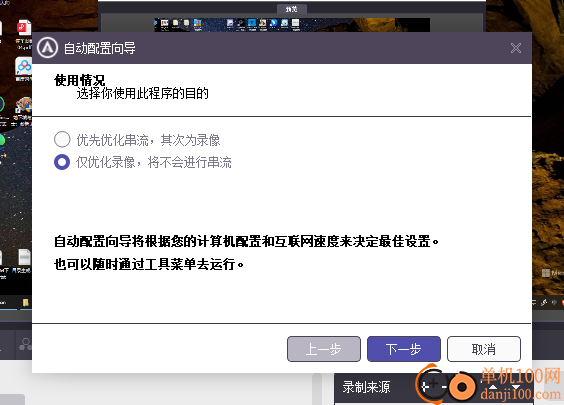Move source up with the arrow in 录制来源
Viewport: 564px width, 405px height.
pyautogui.click(x=493, y=388)
